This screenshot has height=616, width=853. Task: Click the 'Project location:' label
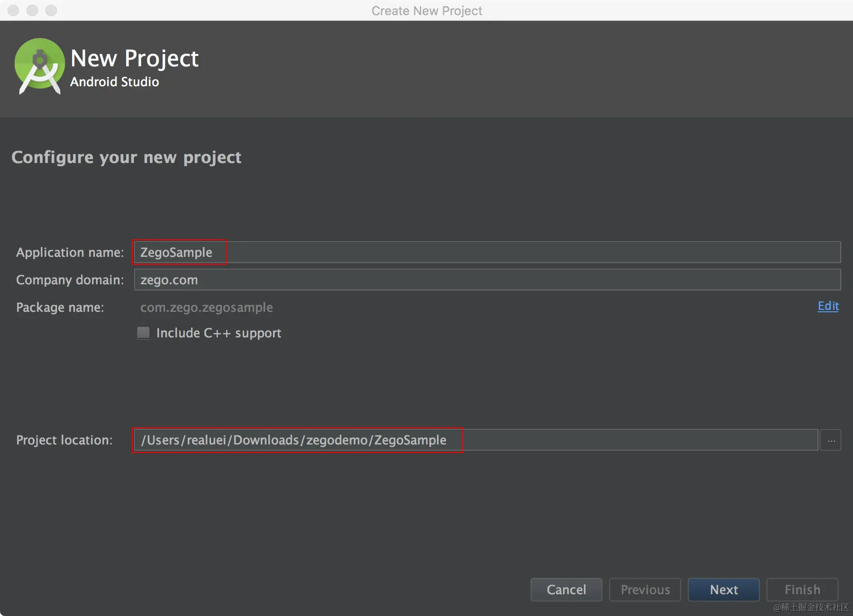[64, 440]
